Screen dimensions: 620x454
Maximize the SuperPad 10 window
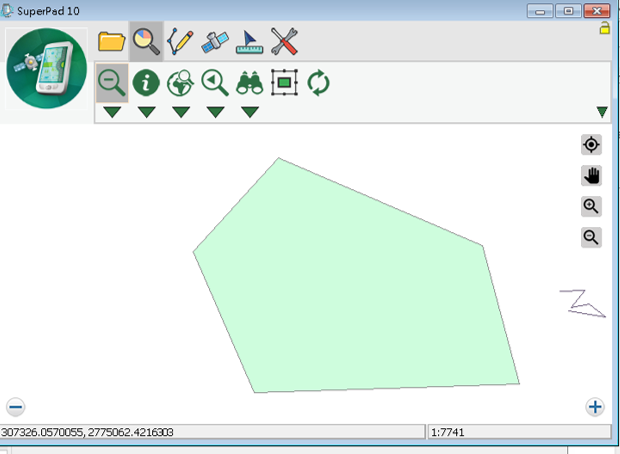[x=568, y=11]
